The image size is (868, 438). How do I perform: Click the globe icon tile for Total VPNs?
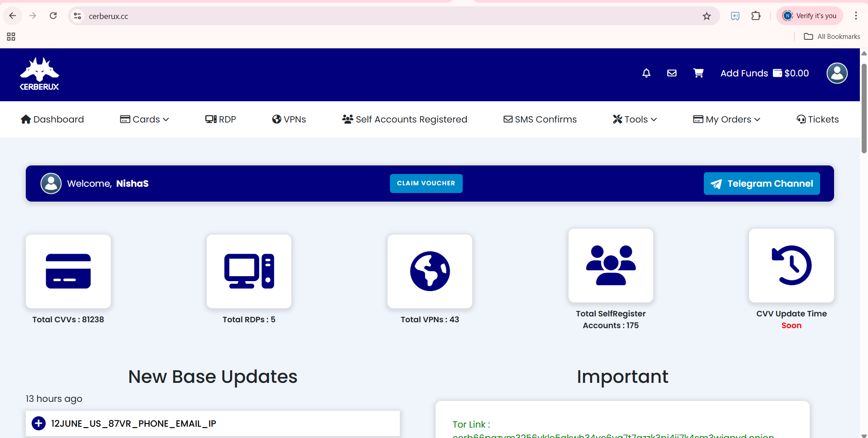[x=430, y=271]
